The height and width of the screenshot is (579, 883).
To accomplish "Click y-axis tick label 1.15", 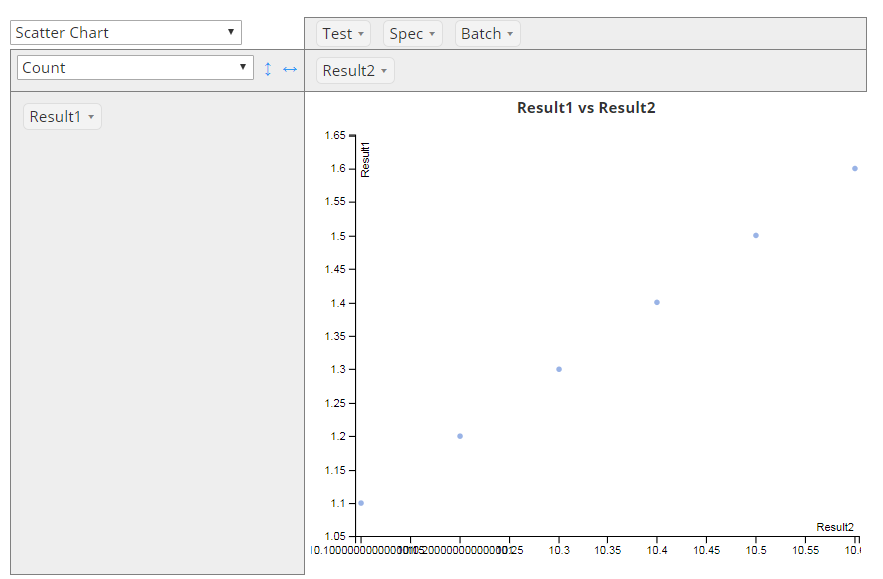I will click(x=335, y=470).
